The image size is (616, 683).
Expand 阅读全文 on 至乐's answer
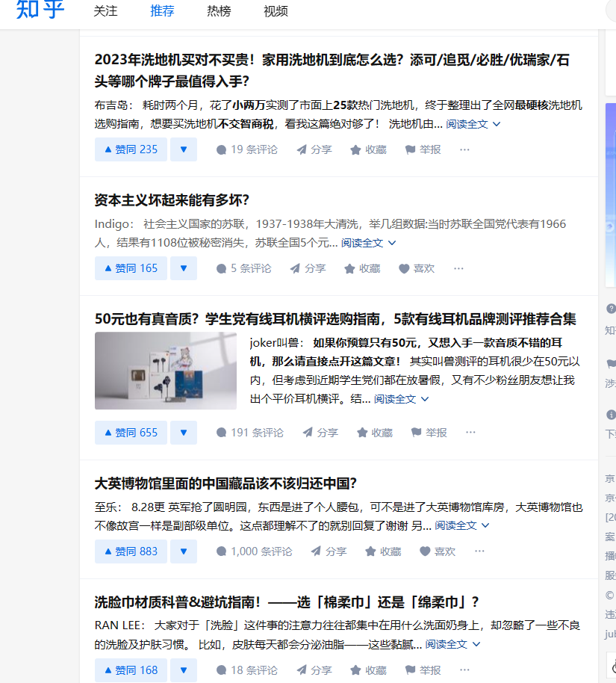pos(462,526)
